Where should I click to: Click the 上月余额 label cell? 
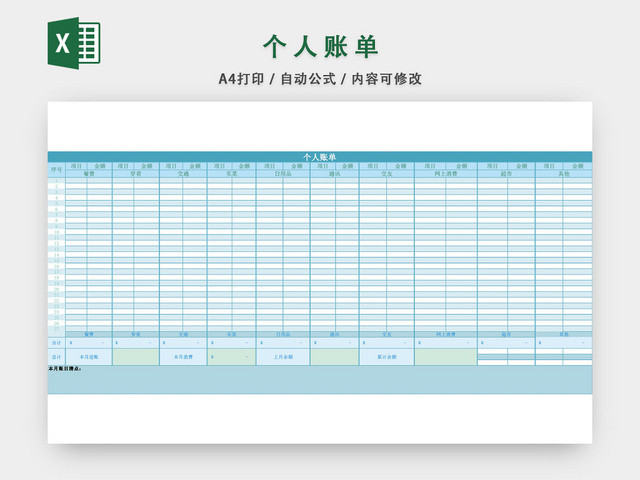[283, 357]
